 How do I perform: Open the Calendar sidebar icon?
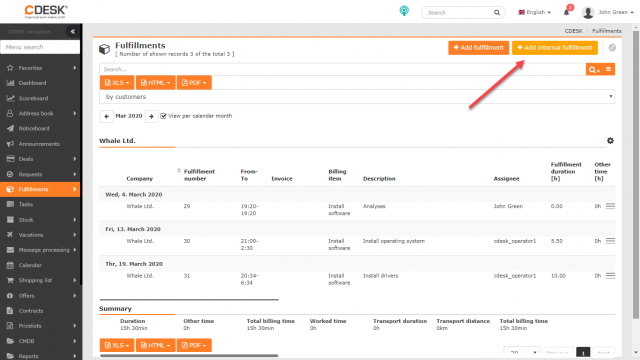tap(10, 265)
